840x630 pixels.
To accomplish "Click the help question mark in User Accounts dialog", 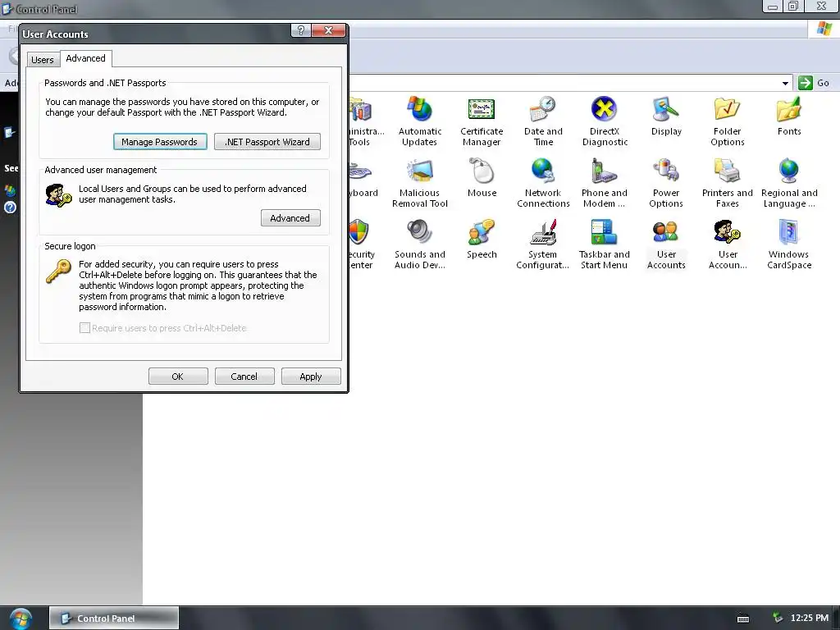I will pos(300,30).
